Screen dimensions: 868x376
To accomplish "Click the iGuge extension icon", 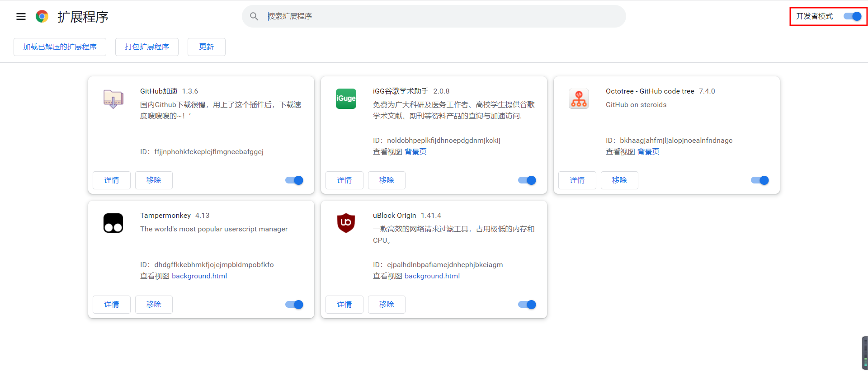I will (346, 99).
